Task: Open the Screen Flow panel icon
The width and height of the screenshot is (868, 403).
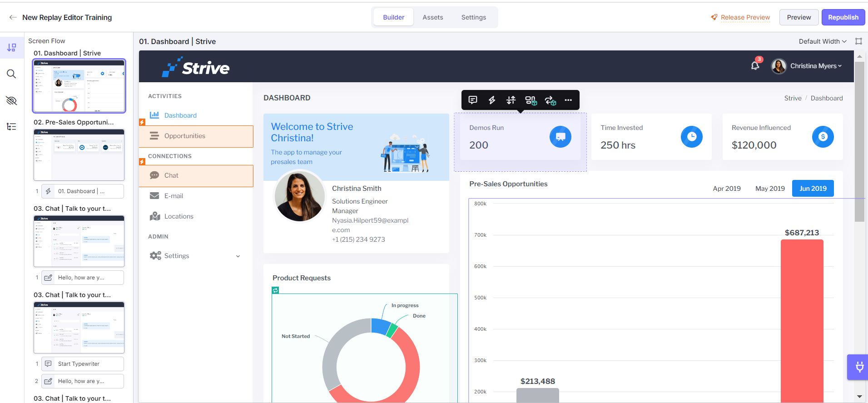Action: pos(12,47)
